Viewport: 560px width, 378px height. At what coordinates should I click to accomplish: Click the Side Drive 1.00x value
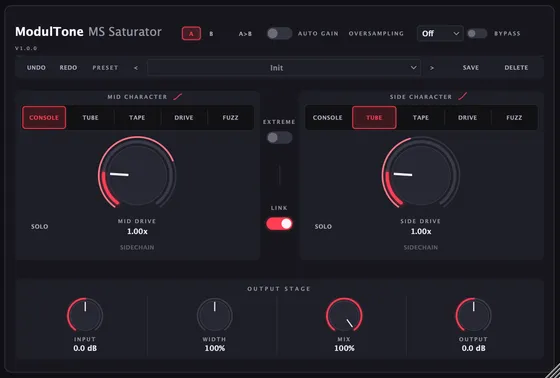point(421,232)
